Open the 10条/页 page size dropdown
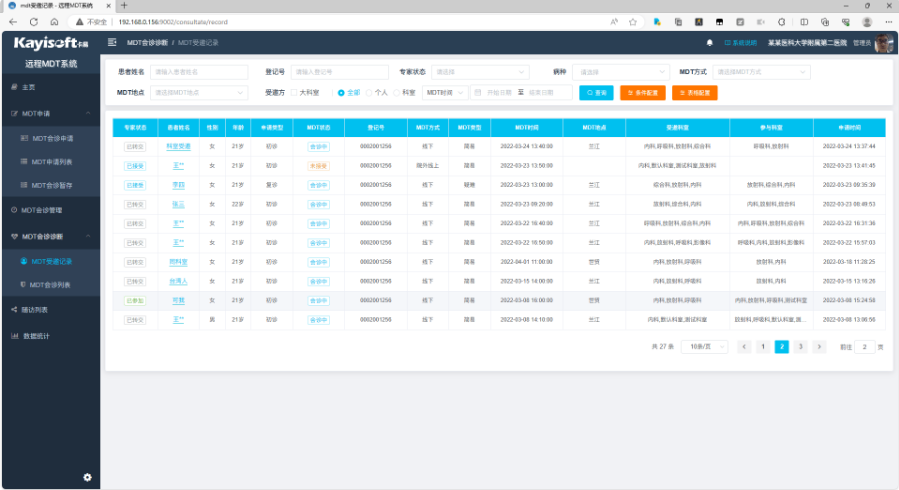This screenshot has width=899, height=490. tap(703, 346)
